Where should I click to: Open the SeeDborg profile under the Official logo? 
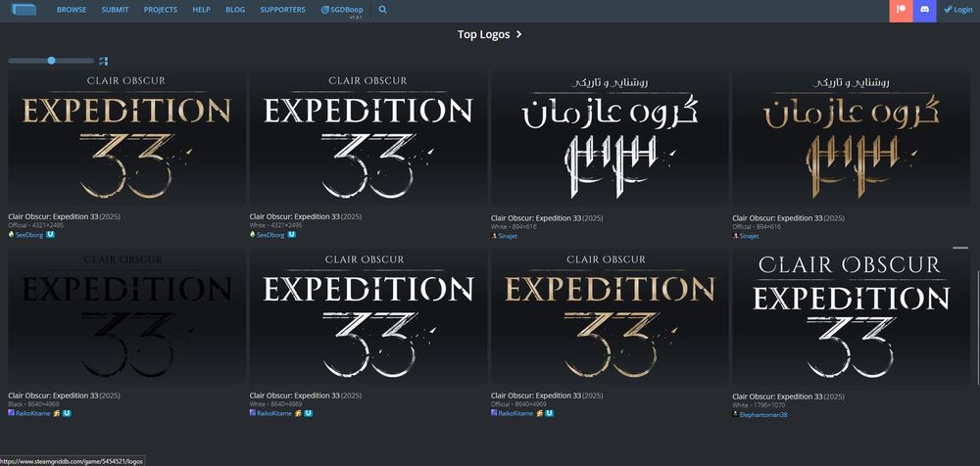27,235
